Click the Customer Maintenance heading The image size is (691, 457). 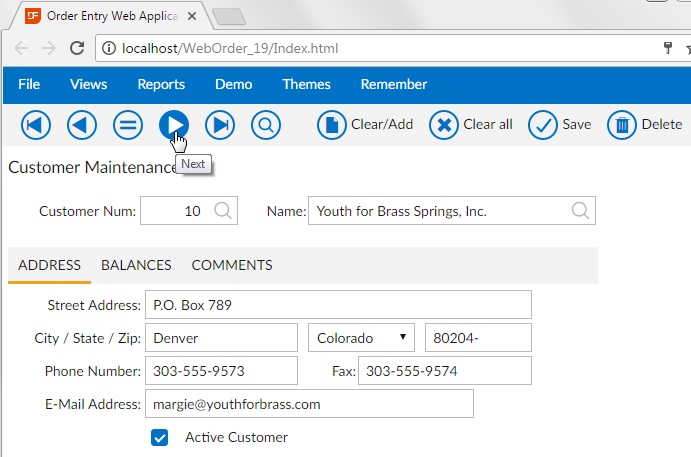point(93,167)
